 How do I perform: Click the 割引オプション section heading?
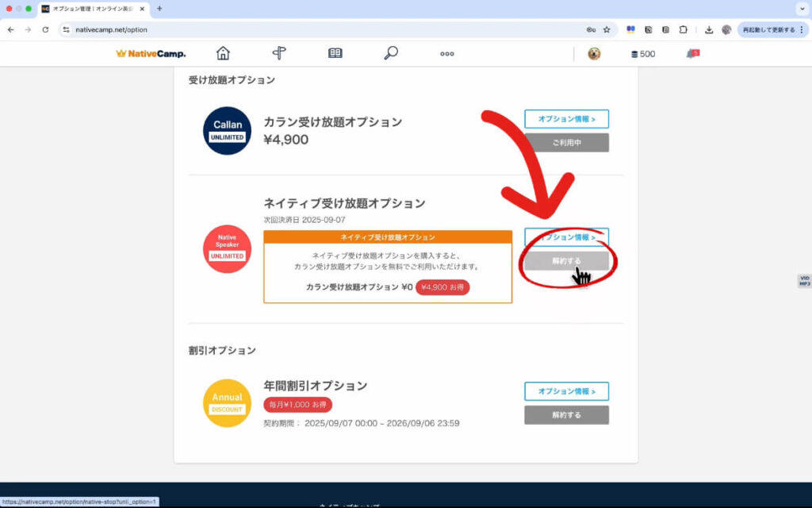pos(222,350)
